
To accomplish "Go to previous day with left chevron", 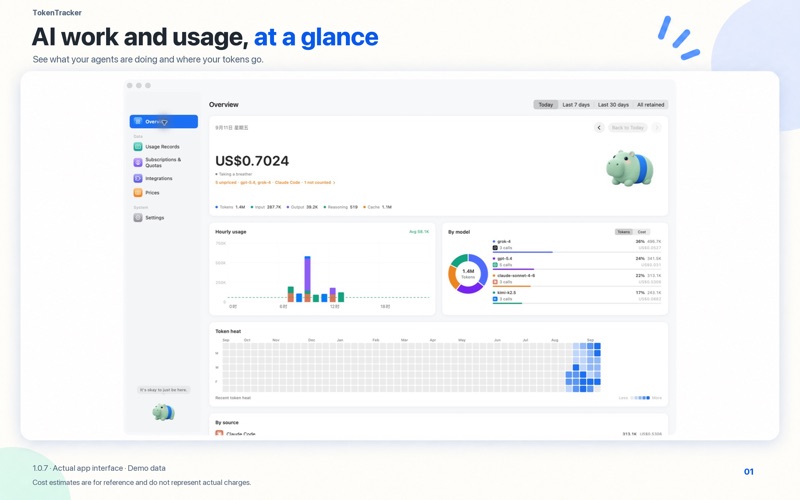I will (599, 128).
